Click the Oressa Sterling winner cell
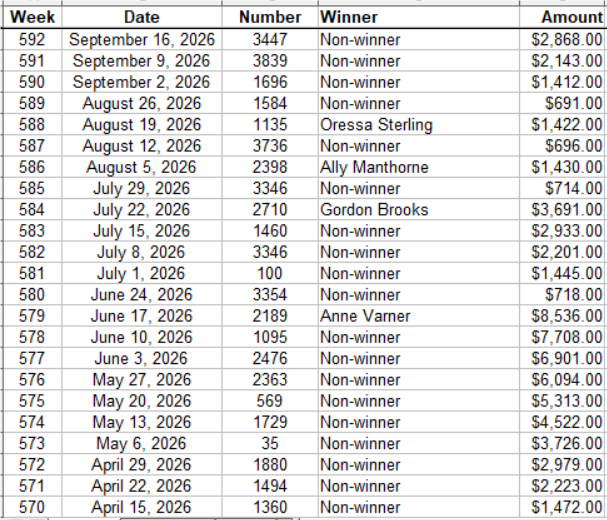 pos(419,125)
